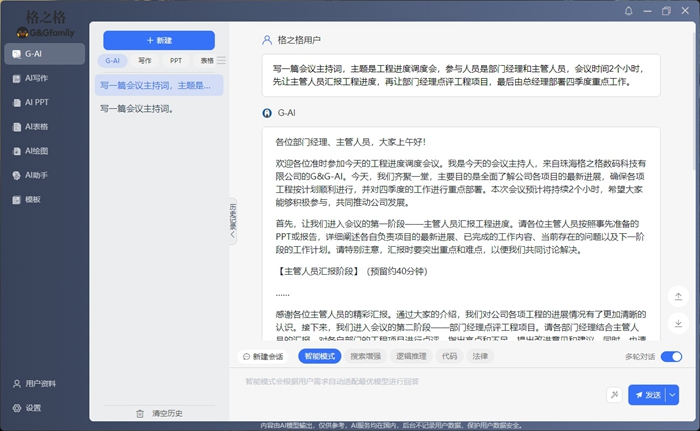Click the scroll-to-bottom arrow icon
700x431 pixels.
pos(678,322)
